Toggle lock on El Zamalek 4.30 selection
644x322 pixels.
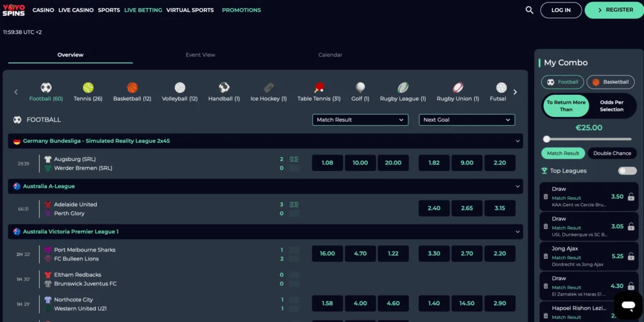[x=631, y=286]
